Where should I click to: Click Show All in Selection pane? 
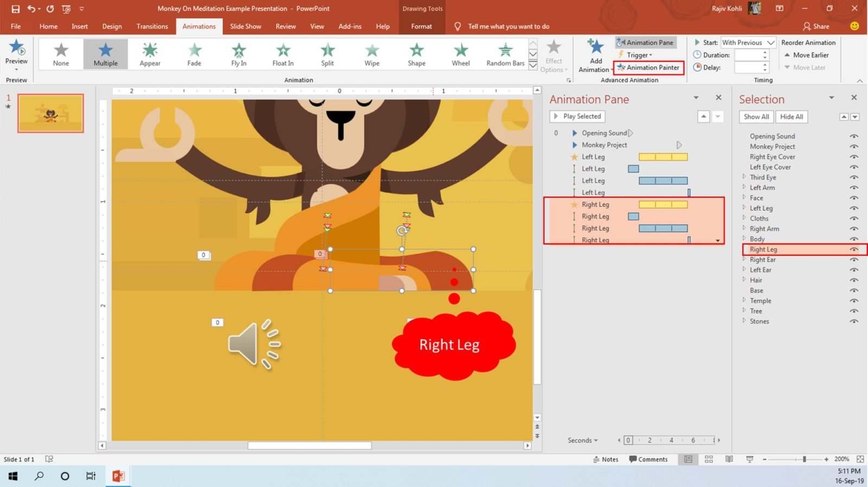tap(756, 117)
